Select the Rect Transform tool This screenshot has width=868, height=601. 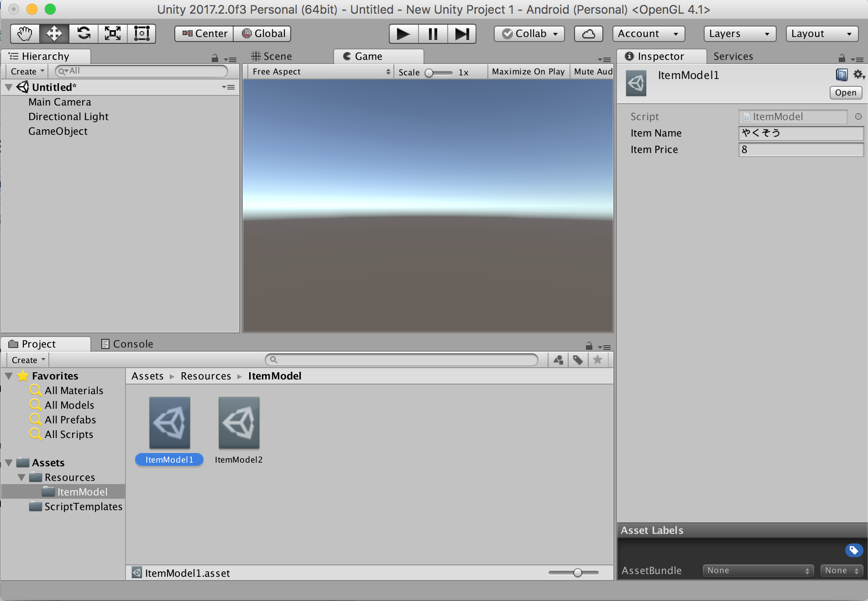(x=142, y=34)
